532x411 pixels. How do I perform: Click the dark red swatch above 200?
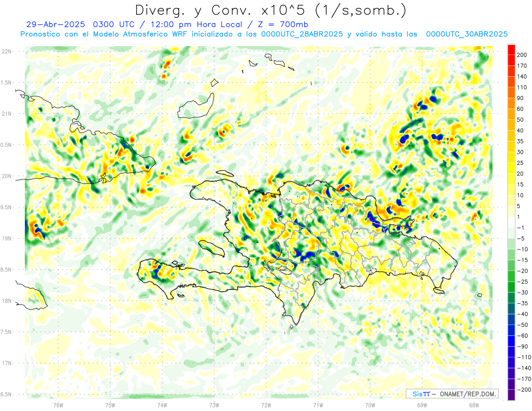click(x=511, y=50)
